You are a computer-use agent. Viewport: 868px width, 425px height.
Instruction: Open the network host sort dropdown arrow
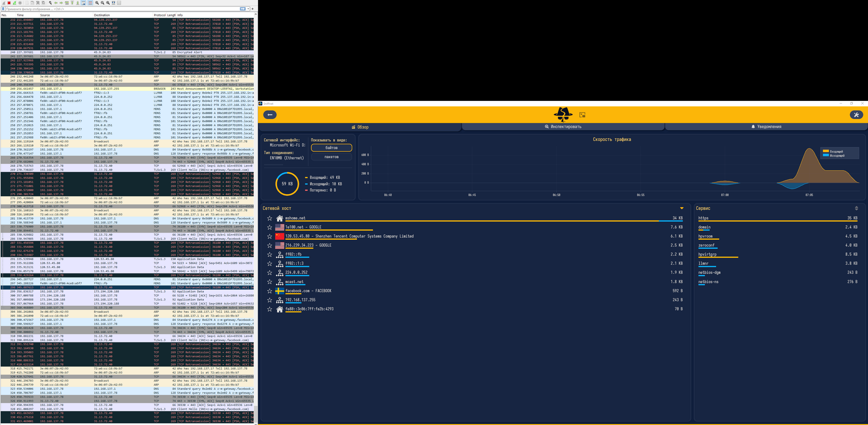point(682,208)
